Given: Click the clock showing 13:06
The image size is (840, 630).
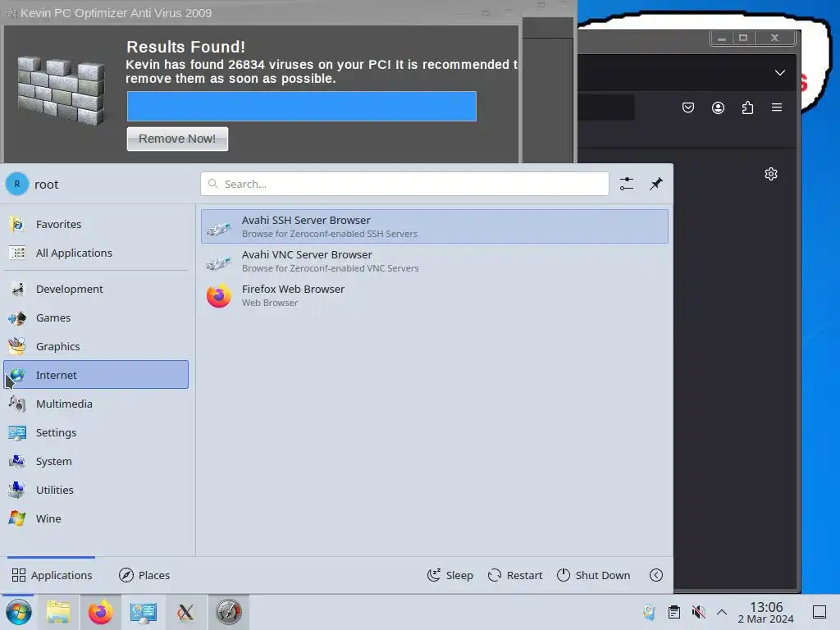Looking at the screenshot, I should (765, 612).
